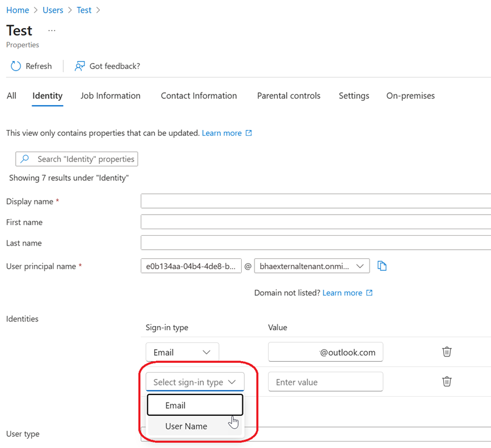Viewport: 491px width, 448px height.
Task: Open Learn more link about updatable properties
Action: pos(222,133)
